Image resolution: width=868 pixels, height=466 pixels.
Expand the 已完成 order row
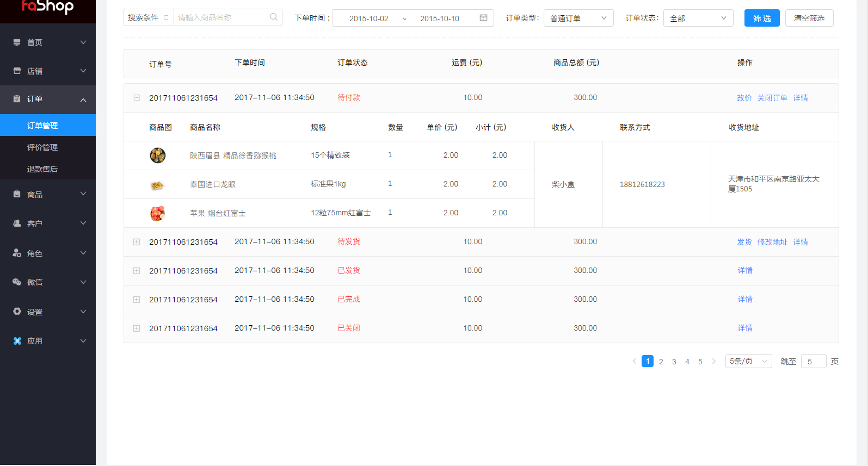[x=137, y=300]
